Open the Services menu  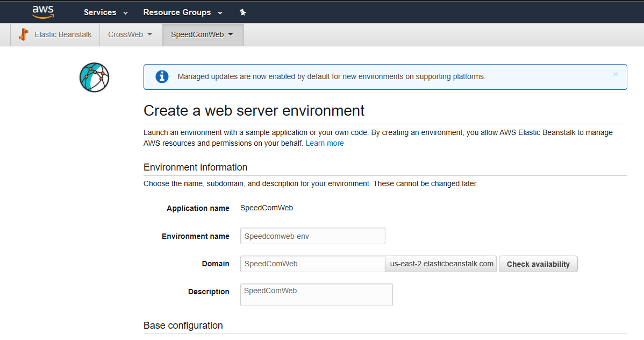[x=100, y=12]
